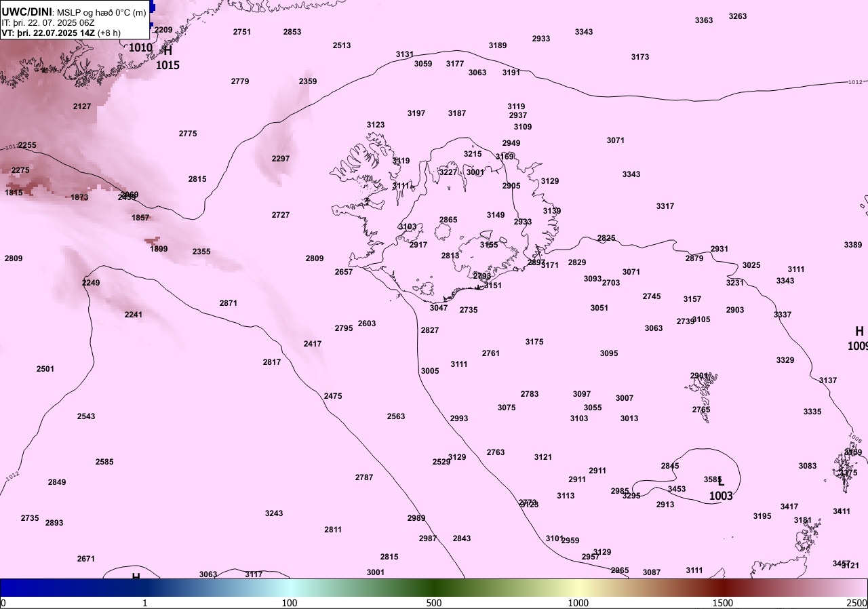
Task: Click the 3195 height value
Action: click(762, 516)
